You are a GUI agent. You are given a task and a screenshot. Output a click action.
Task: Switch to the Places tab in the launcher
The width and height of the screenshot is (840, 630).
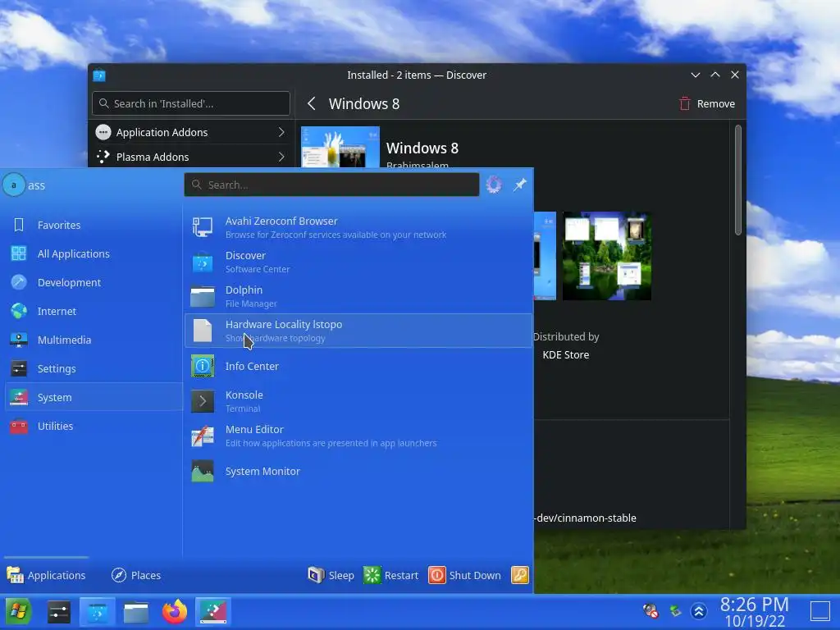pos(136,575)
